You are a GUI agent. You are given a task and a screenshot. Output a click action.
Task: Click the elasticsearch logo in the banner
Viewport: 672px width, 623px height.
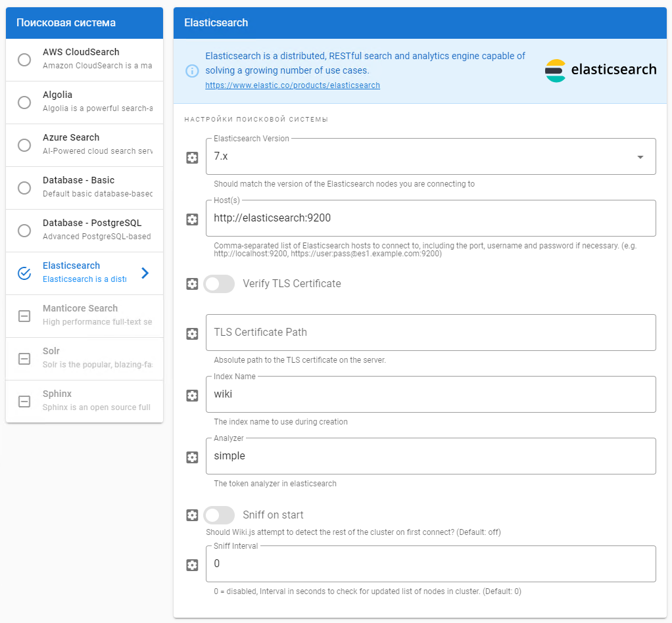pos(601,70)
